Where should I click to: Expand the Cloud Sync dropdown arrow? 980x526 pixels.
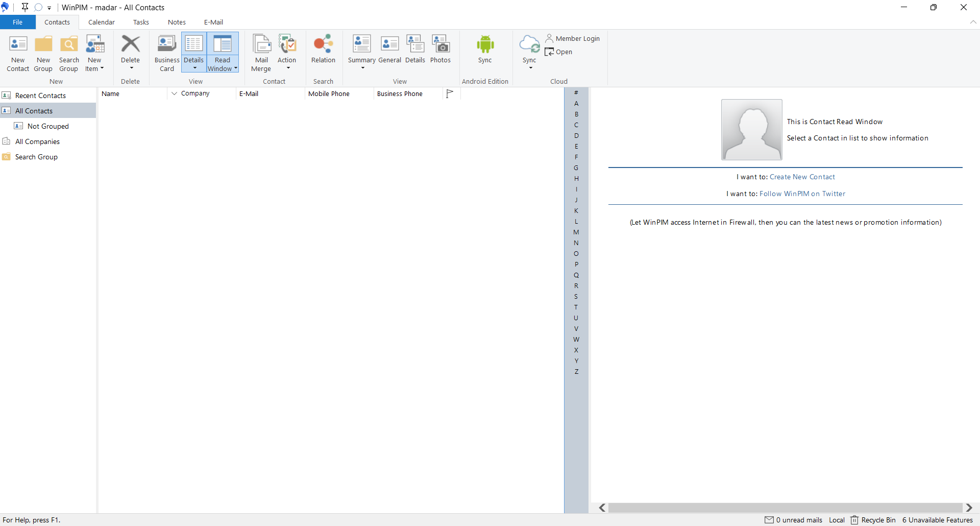click(x=530, y=68)
